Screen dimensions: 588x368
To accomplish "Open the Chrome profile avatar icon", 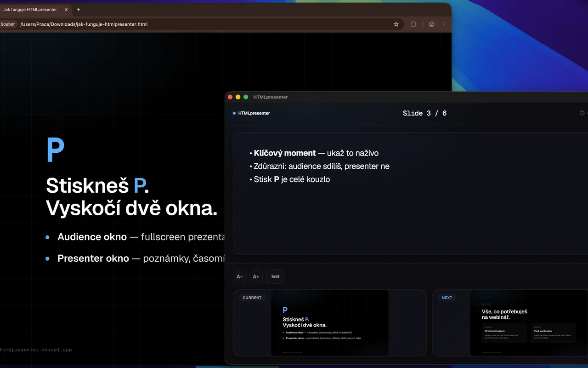I will (x=432, y=24).
